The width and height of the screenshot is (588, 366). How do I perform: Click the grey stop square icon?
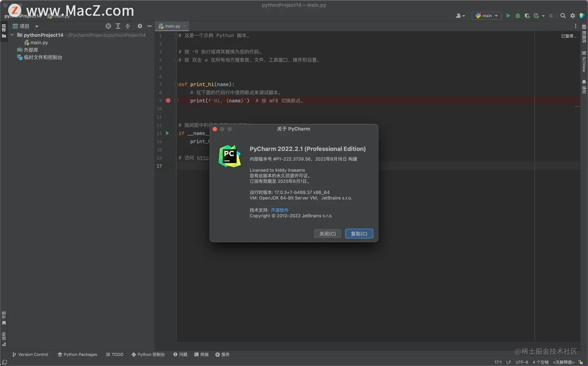coord(551,16)
